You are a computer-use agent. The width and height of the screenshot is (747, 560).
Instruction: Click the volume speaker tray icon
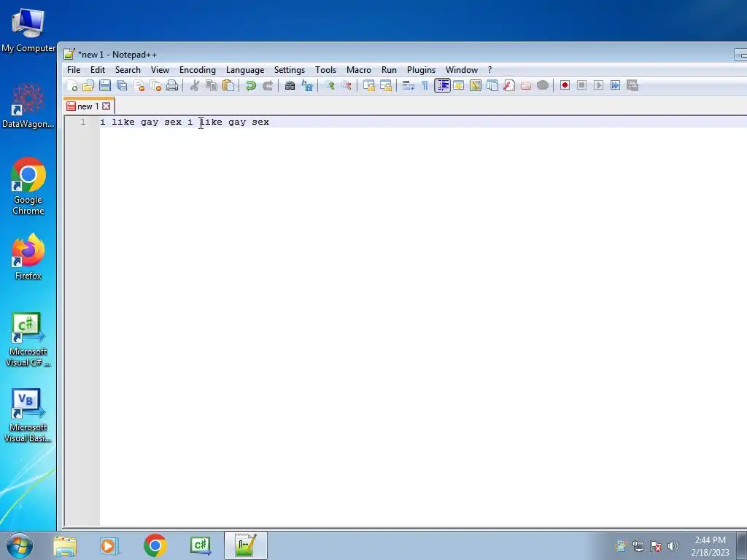click(x=673, y=546)
